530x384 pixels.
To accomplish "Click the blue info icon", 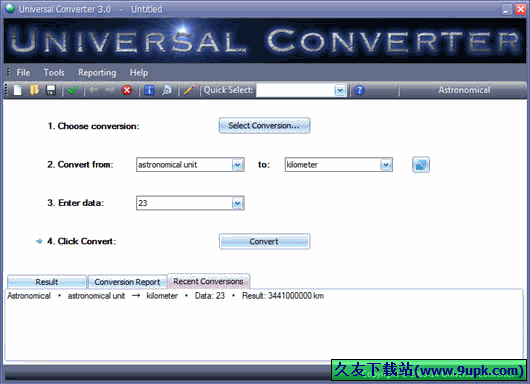I will point(149,90).
